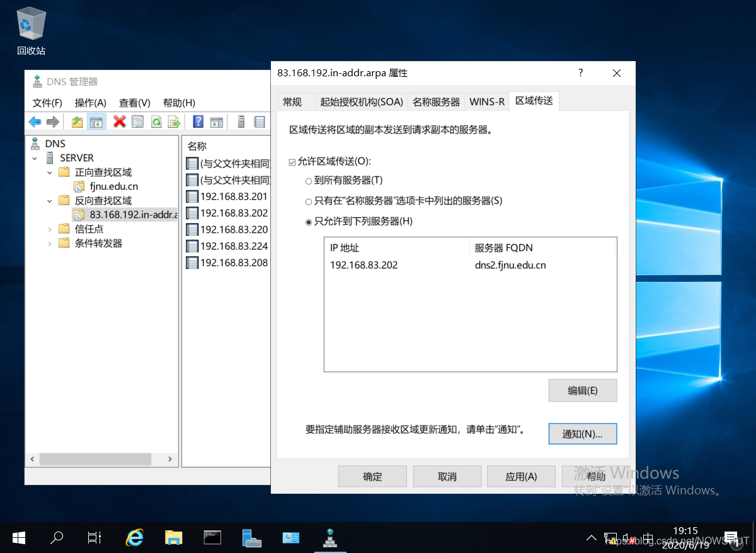Viewport: 756px width, 553px height.
Task: Open the Properties toolbar icon
Action: click(137, 122)
